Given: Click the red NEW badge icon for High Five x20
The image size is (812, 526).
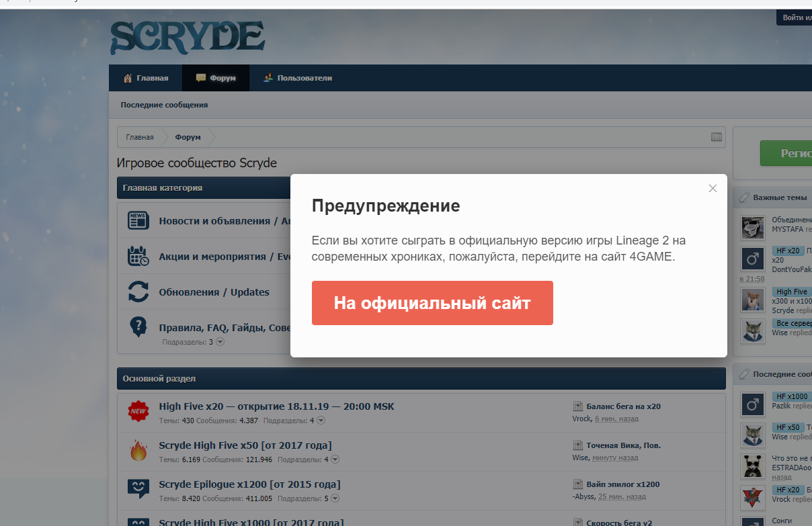Looking at the screenshot, I should [138, 411].
